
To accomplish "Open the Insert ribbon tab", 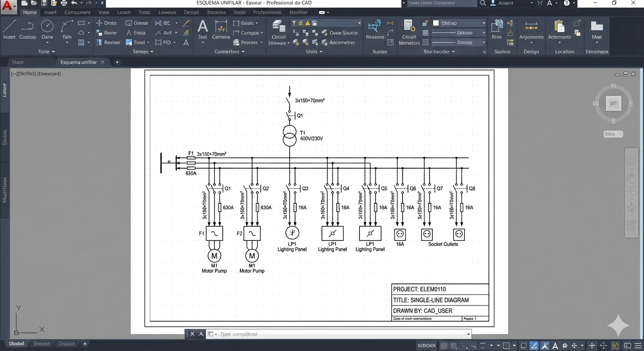I will [50, 12].
